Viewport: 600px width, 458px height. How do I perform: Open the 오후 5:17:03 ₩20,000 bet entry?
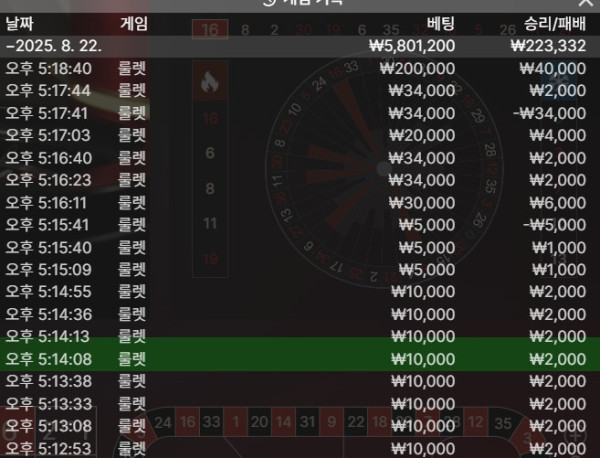point(300,135)
